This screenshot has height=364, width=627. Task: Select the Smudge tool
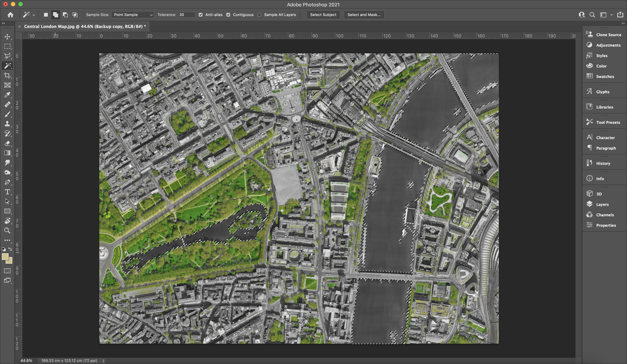click(7, 163)
